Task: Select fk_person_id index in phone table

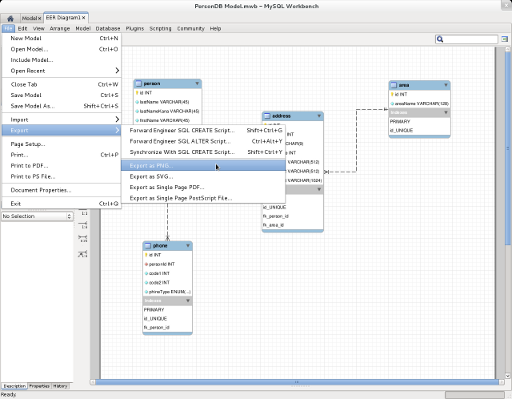Action: click(157, 328)
